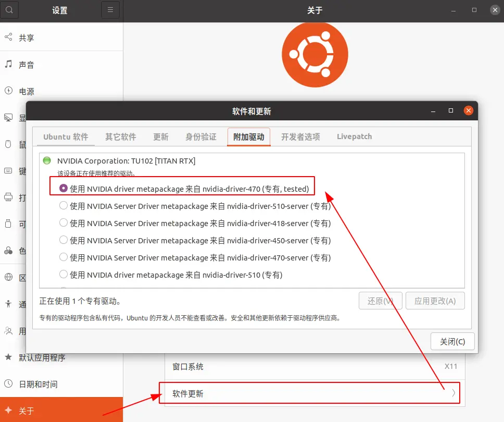Switch to the Livepatch tab
Image resolution: width=504 pixels, height=422 pixels.
click(354, 137)
